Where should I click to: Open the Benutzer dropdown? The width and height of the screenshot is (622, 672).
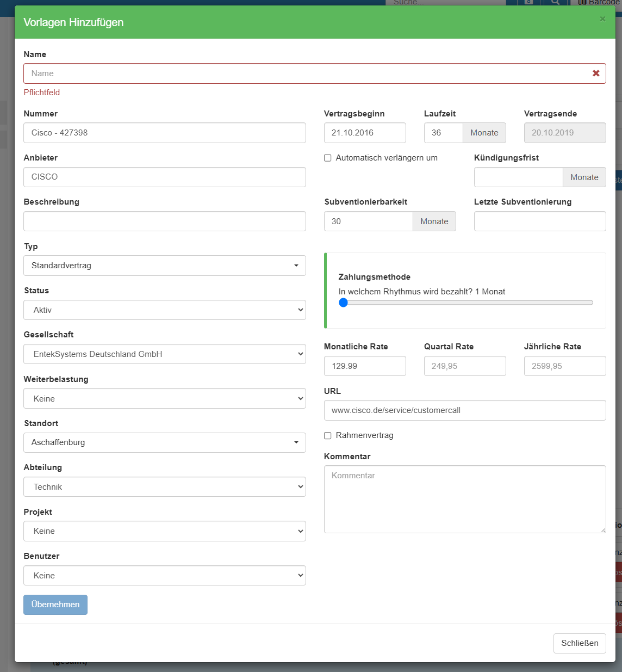coord(165,576)
